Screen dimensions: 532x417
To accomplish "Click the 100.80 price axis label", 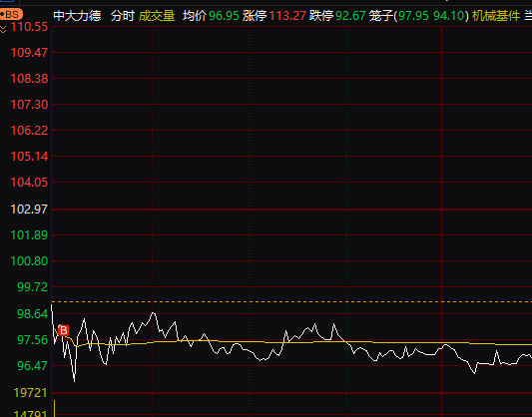I will point(29,261).
